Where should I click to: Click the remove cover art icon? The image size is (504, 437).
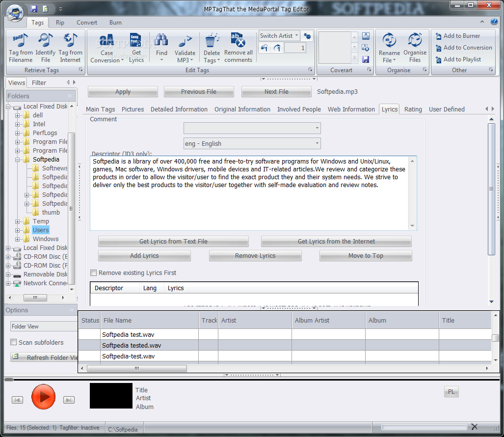366,48
